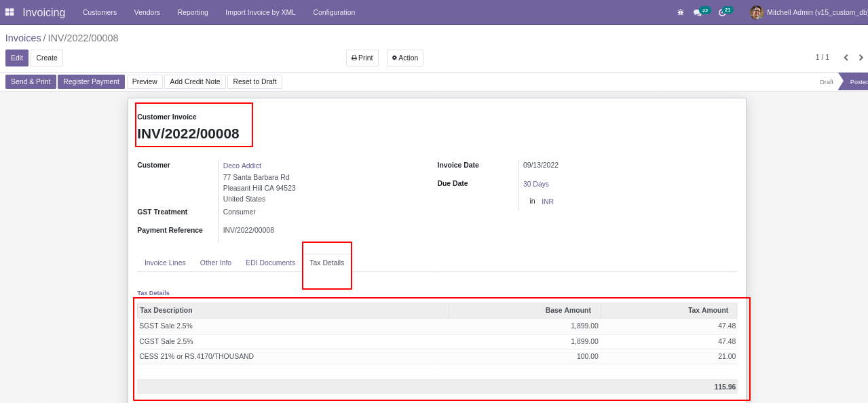Viewport: 868px width, 403px height.
Task: Click the 77 Santa Barbara Rd address line
Action: [257, 177]
